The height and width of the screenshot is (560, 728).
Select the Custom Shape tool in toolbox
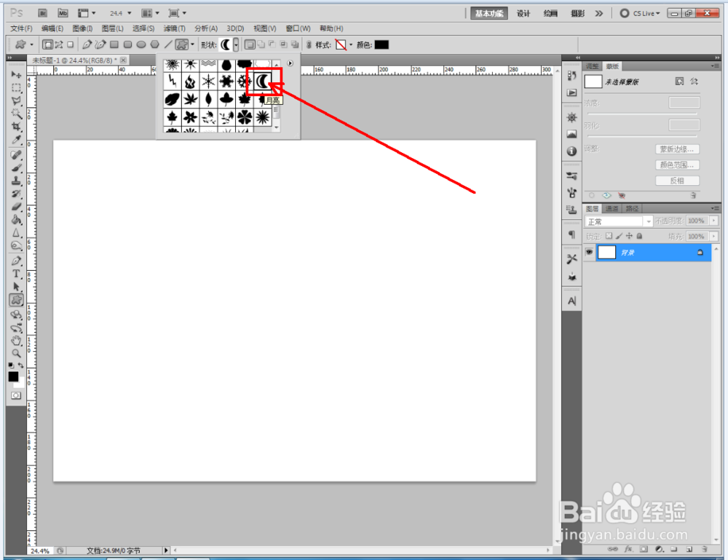pyautogui.click(x=16, y=300)
